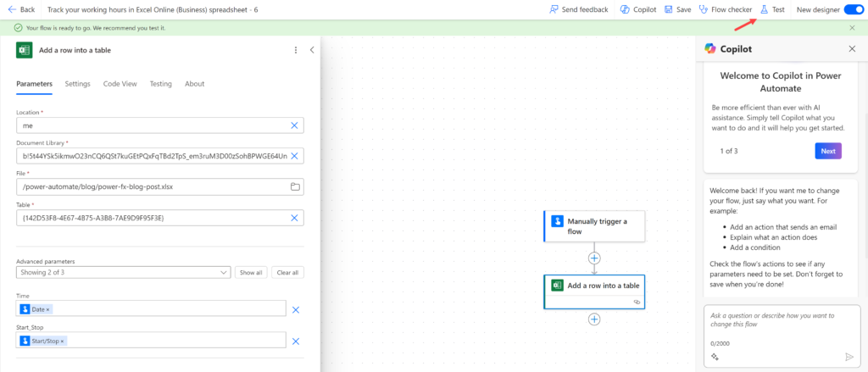Switch to the Code View tab
The image size is (868, 372).
(x=120, y=84)
